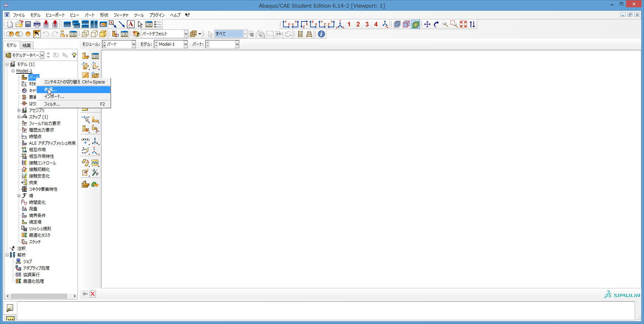Select 相互作用特性 in the model tree
Viewport: 644px width, 324px height.
42,156
